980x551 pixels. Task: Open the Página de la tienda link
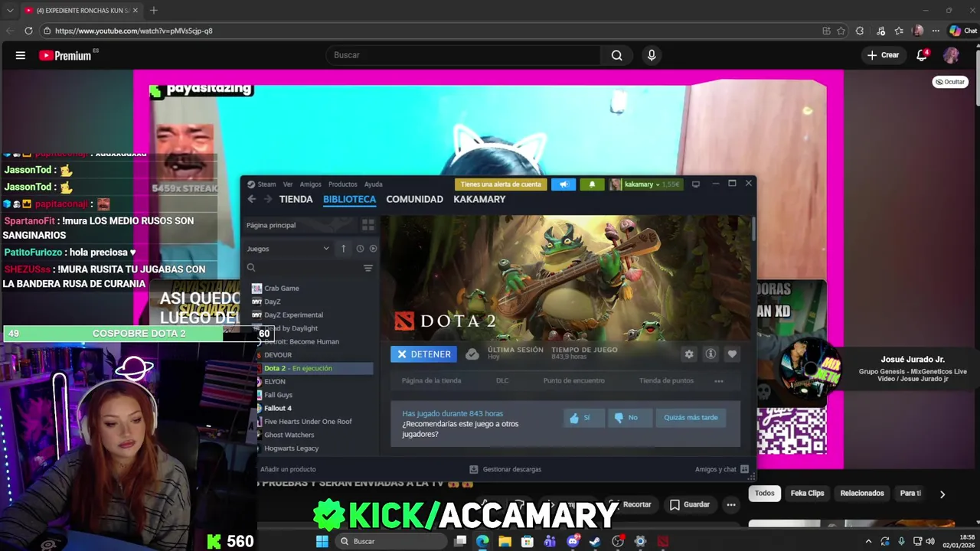click(x=431, y=380)
